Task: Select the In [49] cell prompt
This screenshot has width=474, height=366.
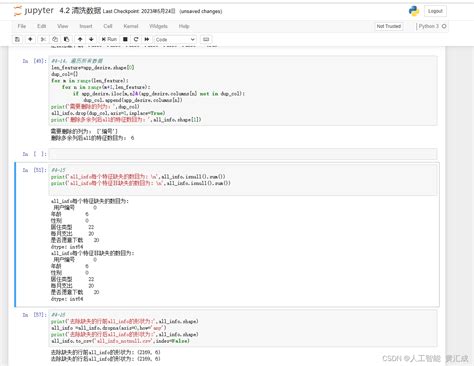Action: (35, 61)
